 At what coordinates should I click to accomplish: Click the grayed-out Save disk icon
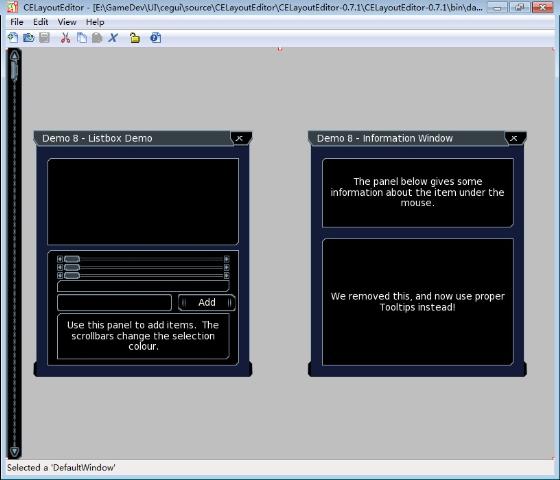click(x=44, y=38)
